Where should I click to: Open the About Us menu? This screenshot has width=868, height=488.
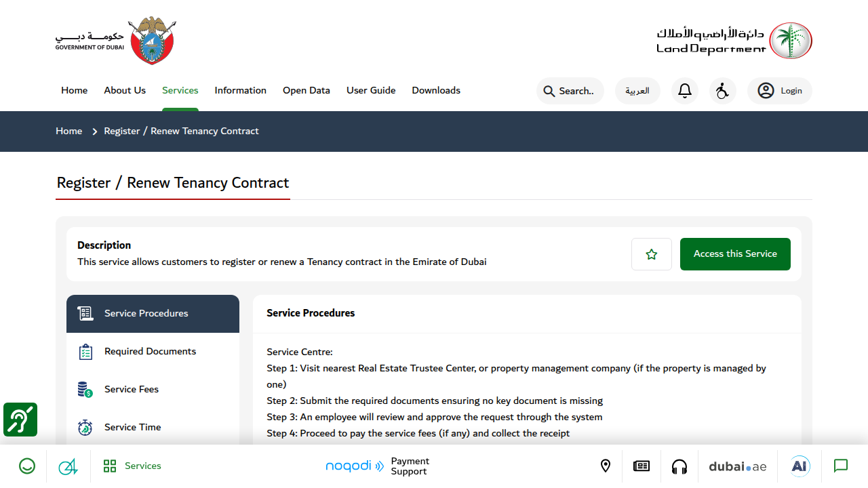pos(125,90)
